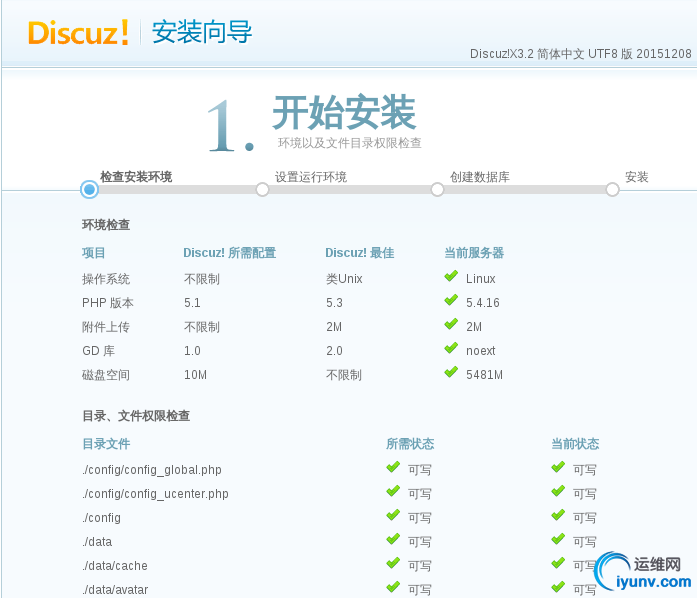Click the 环境检查 section heading
Viewport: 697px width, 598px height.
point(106,225)
